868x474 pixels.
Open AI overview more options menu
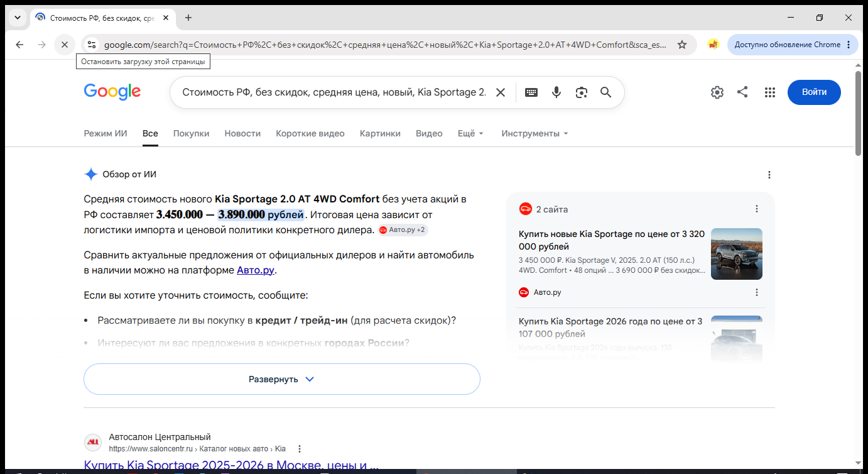coord(769,175)
